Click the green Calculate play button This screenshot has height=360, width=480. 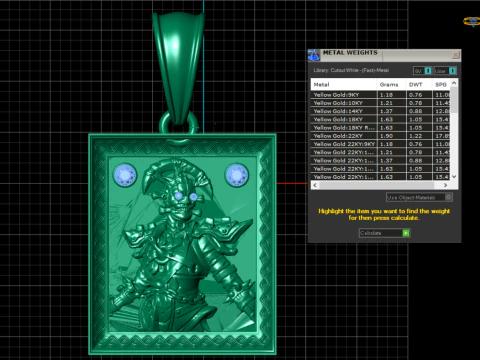click(406, 233)
